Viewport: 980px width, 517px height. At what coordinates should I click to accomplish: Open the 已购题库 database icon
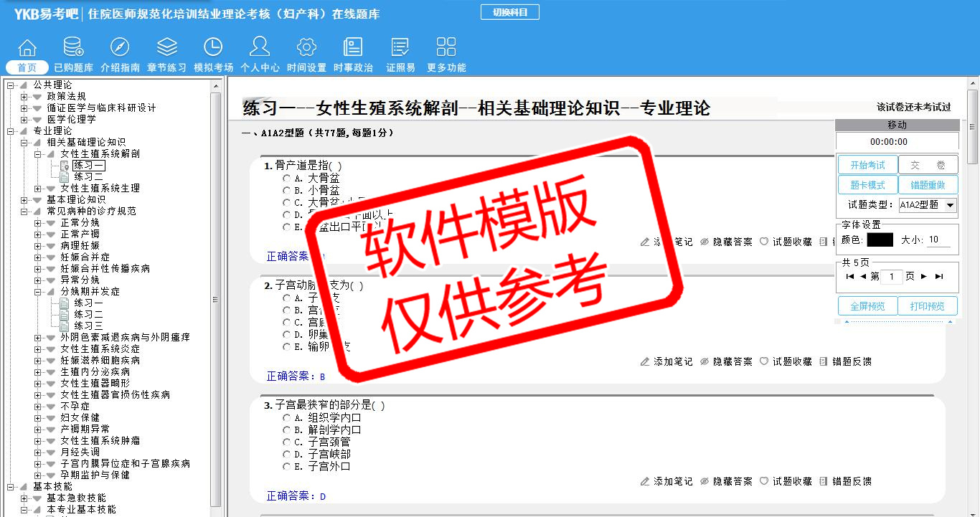click(73, 48)
